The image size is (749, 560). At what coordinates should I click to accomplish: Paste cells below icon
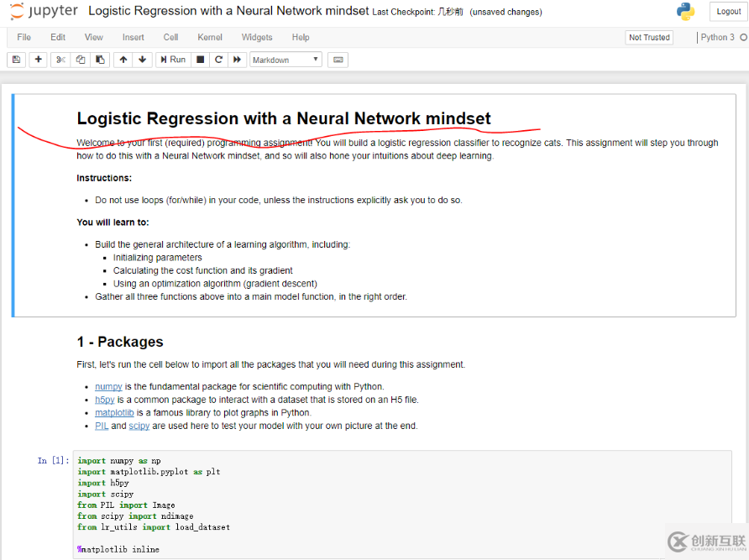point(100,60)
